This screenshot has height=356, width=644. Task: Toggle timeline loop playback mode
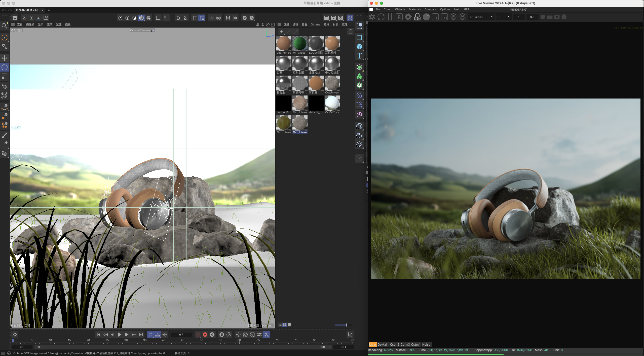click(150, 335)
